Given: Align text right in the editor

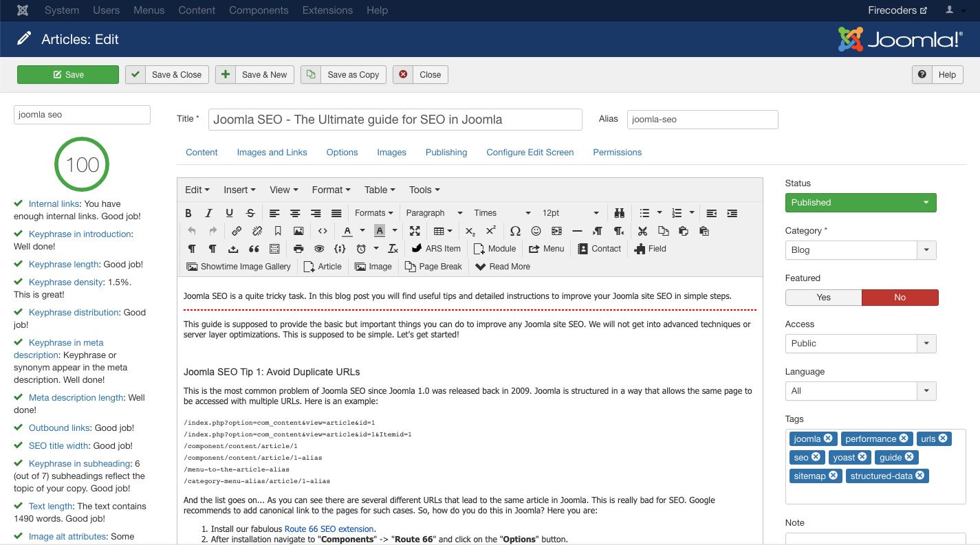Looking at the screenshot, I should 316,213.
